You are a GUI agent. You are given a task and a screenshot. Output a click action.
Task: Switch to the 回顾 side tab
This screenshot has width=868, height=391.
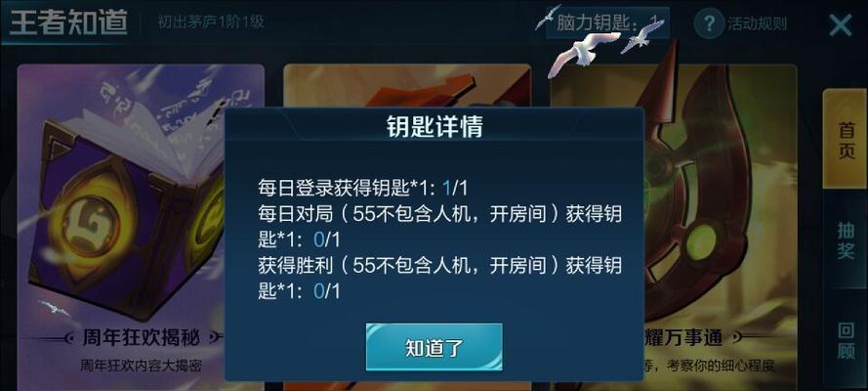click(x=845, y=339)
